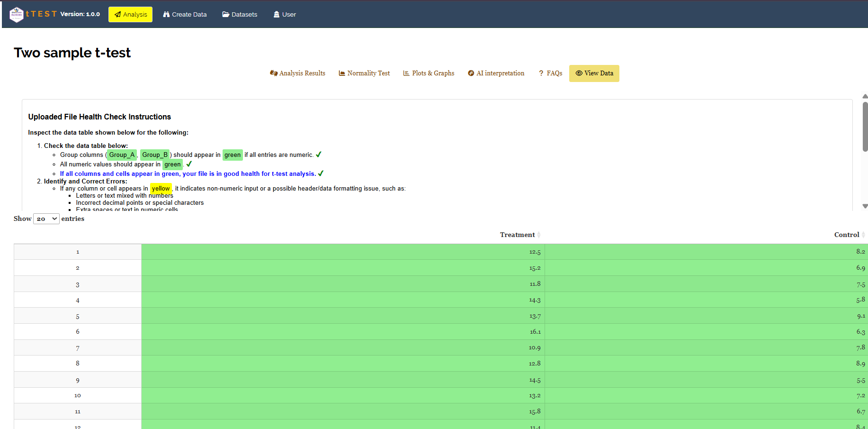Click the paper plane Analysis icon
Screen dimensions: 868x429
[x=117, y=15]
